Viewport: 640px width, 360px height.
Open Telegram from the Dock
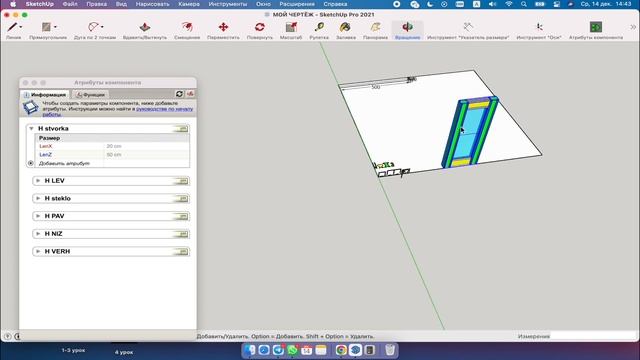278,350
